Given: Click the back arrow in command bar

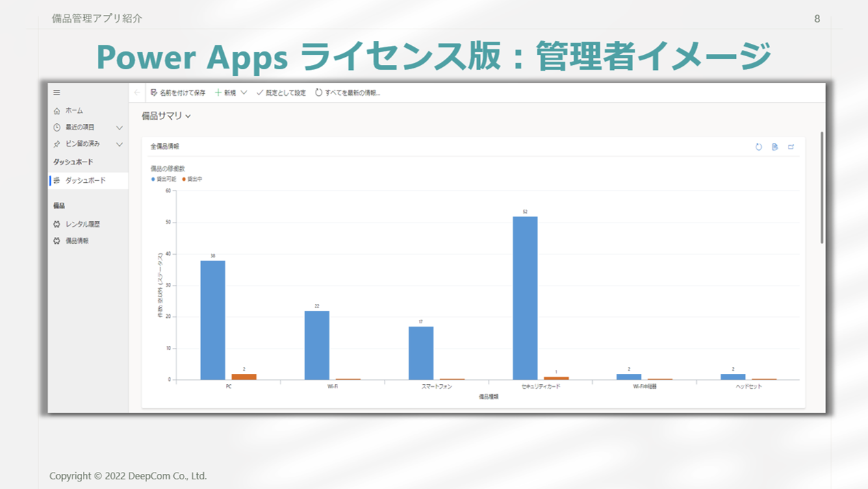Looking at the screenshot, I should 137,92.
